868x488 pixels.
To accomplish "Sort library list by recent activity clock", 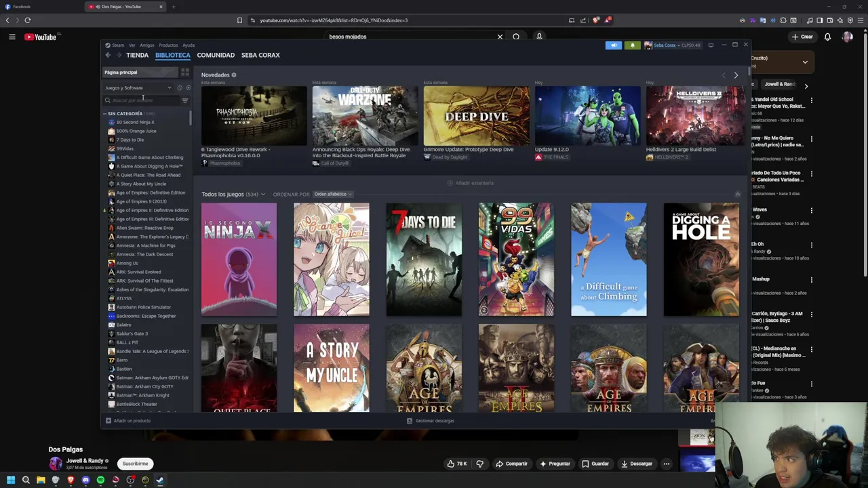I will pos(180,87).
